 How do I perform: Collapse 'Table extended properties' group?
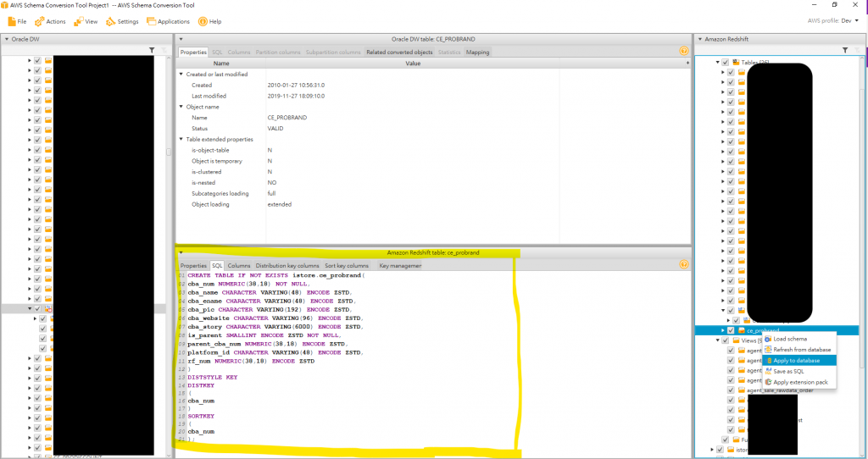(181, 140)
